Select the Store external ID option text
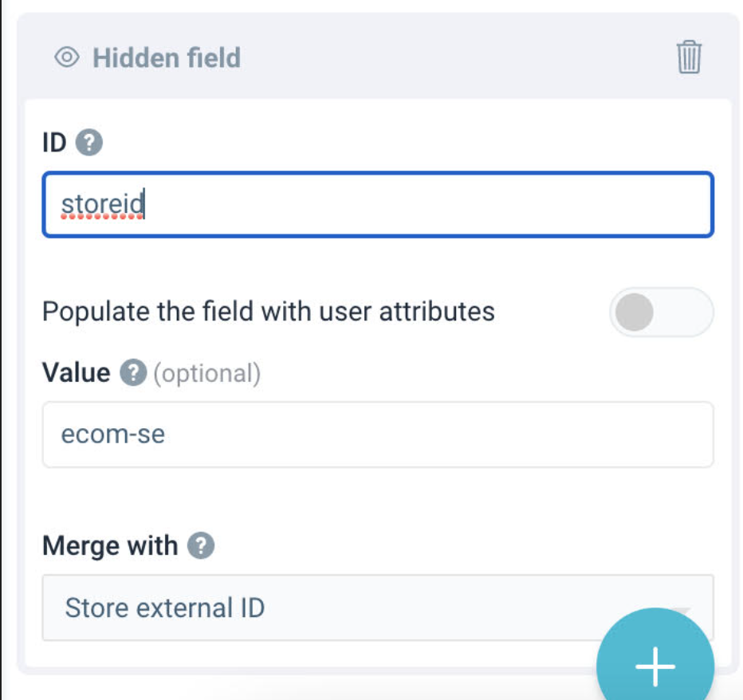The height and width of the screenshot is (700, 743). pyautogui.click(x=165, y=608)
